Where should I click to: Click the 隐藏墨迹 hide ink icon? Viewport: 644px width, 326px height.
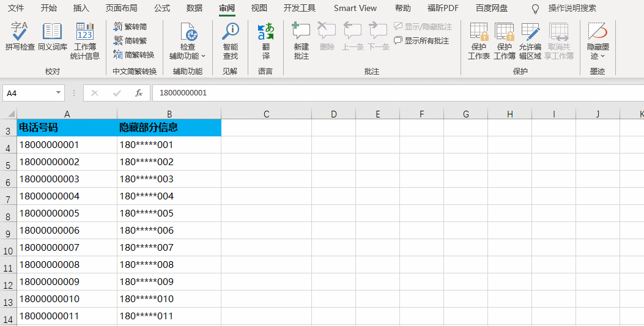click(x=598, y=31)
